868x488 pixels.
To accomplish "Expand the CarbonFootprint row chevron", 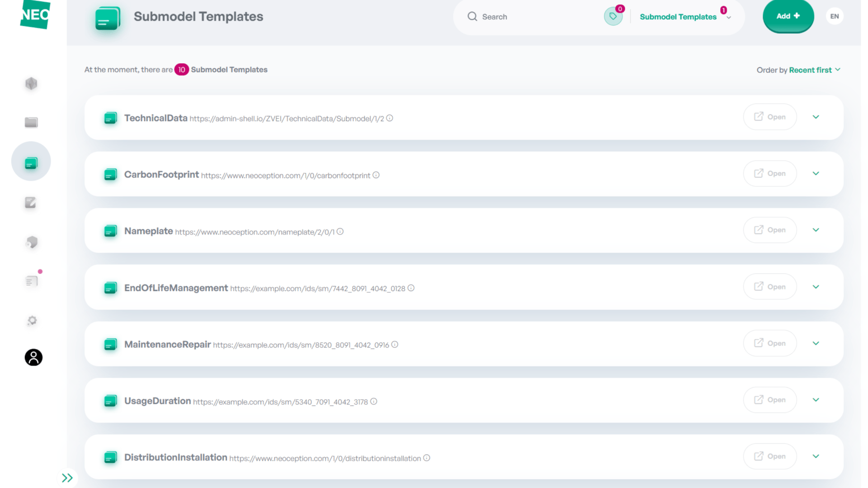I will click(816, 174).
